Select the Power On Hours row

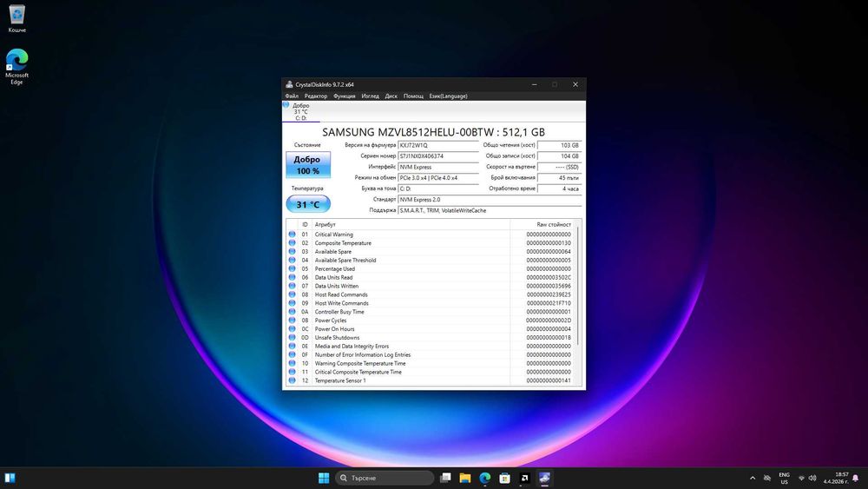pyautogui.click(x=431, y=329)
